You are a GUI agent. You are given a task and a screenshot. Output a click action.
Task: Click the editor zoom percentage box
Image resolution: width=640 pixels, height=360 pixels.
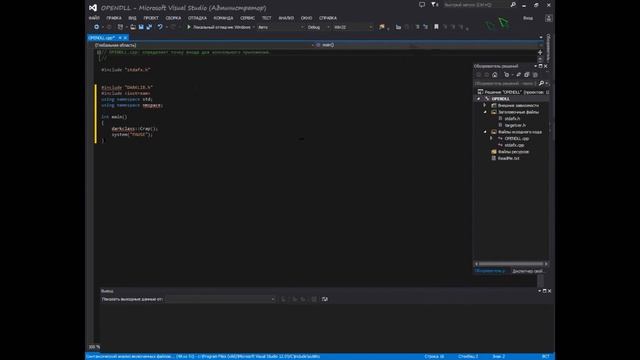[94, 347]
